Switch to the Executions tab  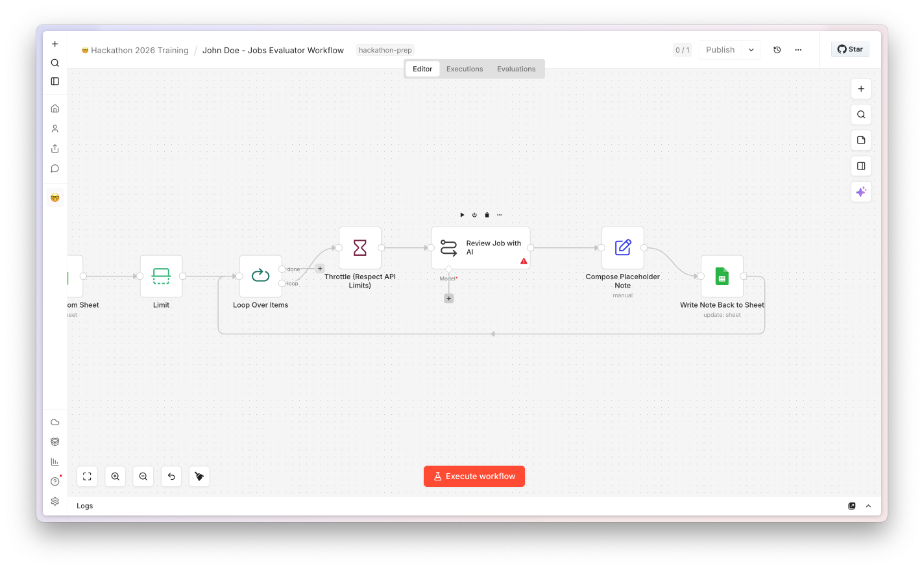click(x=465, y=69)
